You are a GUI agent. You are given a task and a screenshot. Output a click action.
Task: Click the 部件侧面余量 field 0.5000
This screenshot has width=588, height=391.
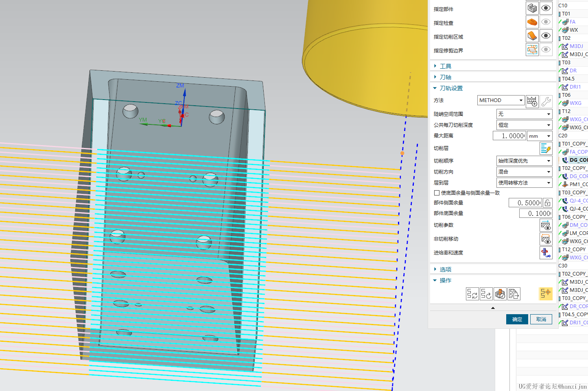(x=525, y=203)
